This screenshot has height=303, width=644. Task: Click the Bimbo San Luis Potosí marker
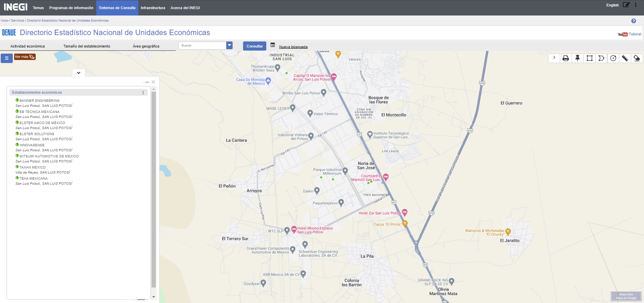(323, 92)
